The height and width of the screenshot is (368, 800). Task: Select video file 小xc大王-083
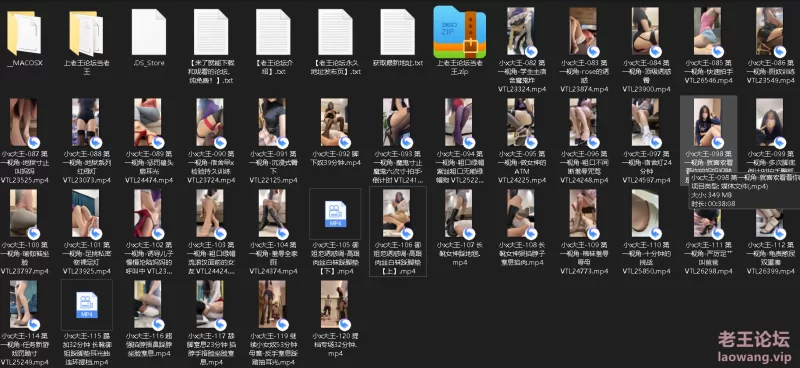tap(584, 32)
